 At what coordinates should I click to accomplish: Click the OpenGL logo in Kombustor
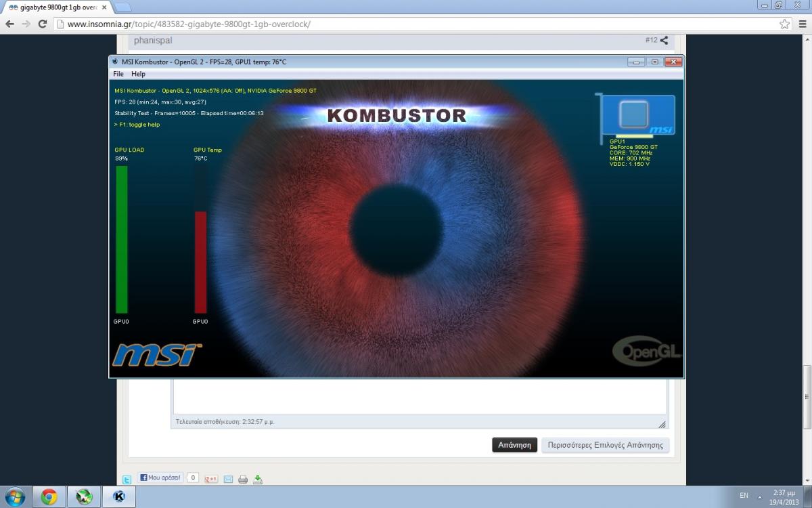[x=646, y=350]
